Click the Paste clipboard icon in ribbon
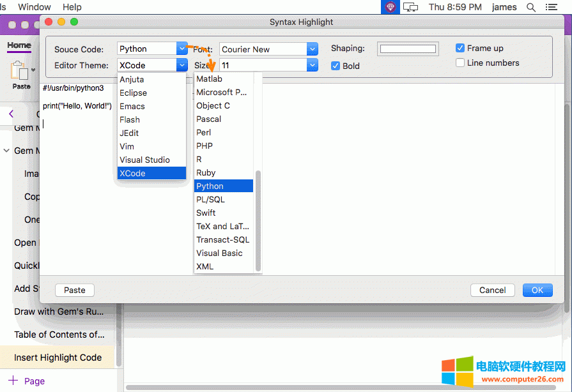Viewport: 572px width, 392px height. [x=20, y=70]
